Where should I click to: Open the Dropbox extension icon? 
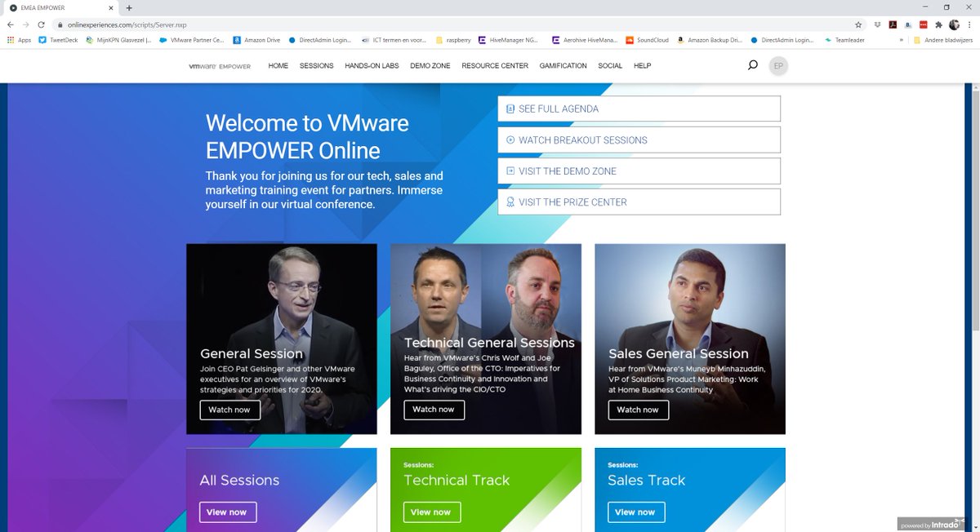click(x=877, y=24)
